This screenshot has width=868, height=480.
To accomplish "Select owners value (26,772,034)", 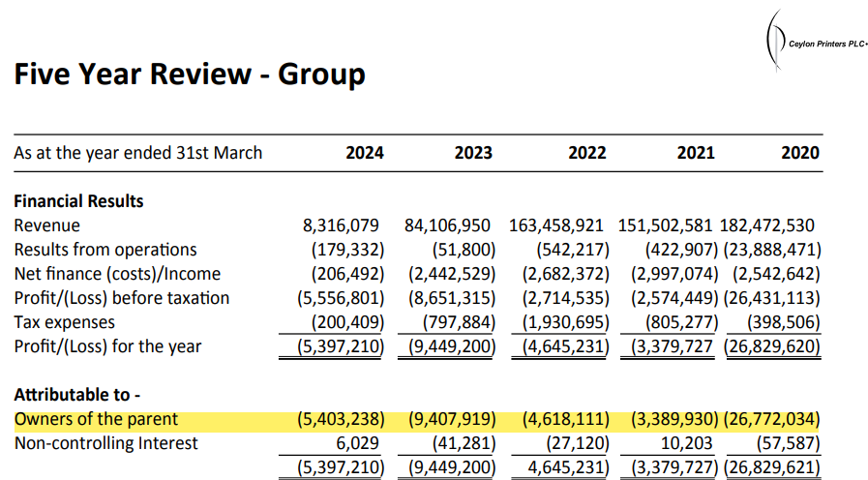I will [x=772, y=419].
